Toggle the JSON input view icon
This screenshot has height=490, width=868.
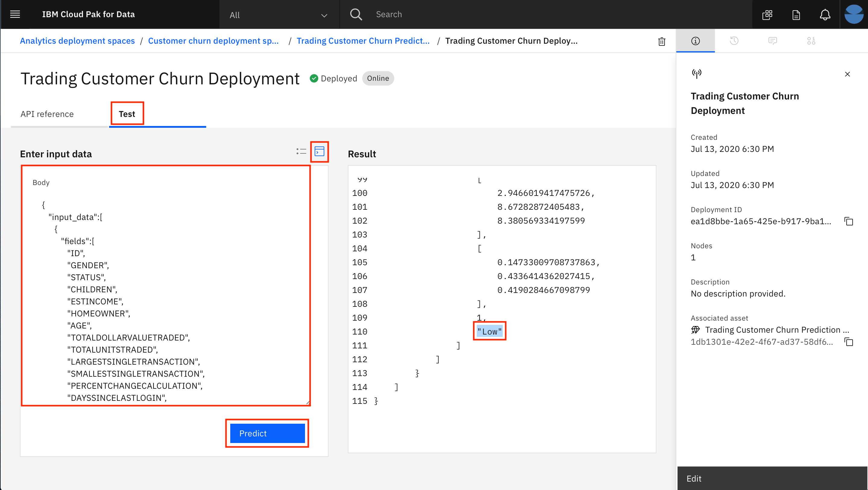click(319, 151)
